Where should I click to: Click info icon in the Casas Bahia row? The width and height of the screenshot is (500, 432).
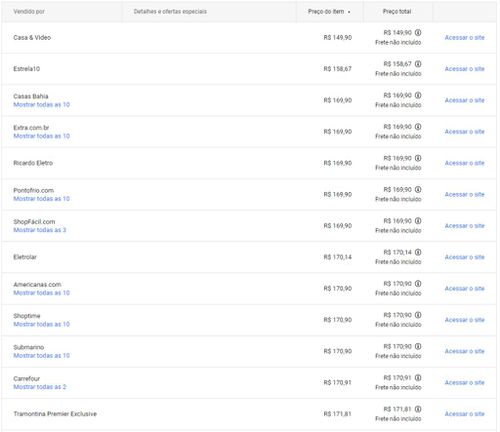418,95
